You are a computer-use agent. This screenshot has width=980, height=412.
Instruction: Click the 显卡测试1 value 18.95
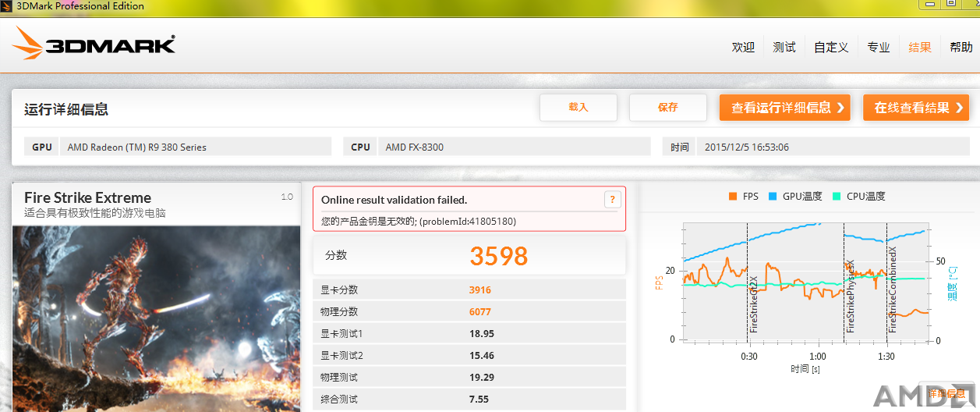[482, 334]
